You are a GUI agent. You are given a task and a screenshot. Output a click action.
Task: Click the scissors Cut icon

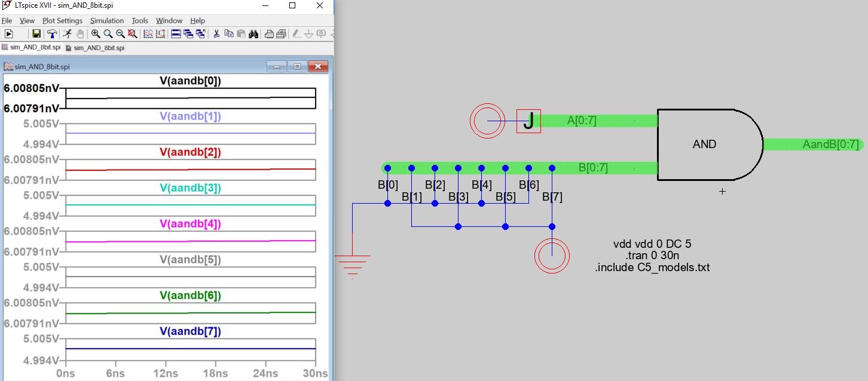[x=216, y=34]
